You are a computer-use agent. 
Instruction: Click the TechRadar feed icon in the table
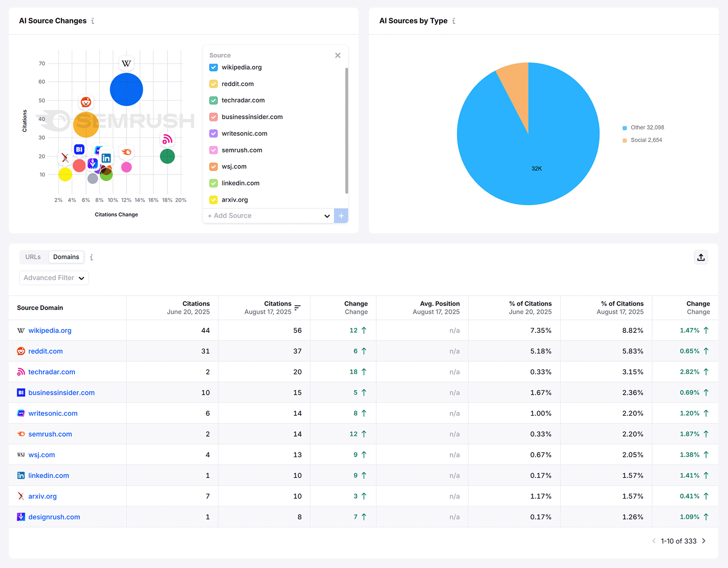point(21,372)
